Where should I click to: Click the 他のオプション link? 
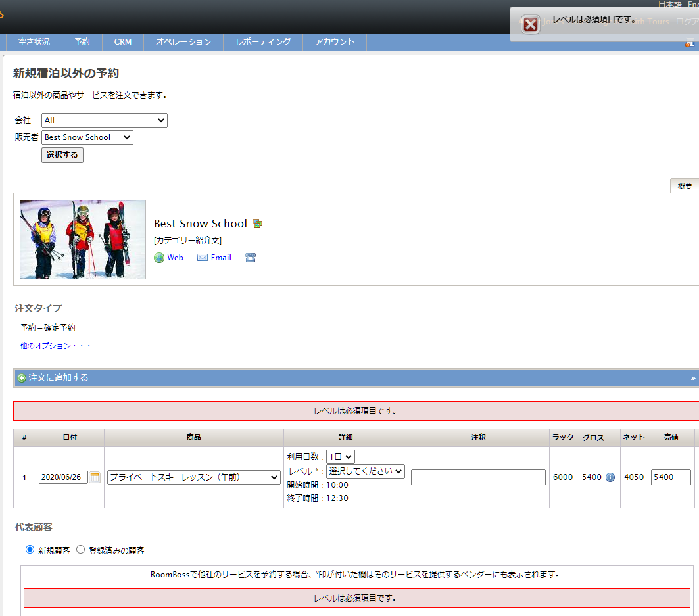coord(55,346)
